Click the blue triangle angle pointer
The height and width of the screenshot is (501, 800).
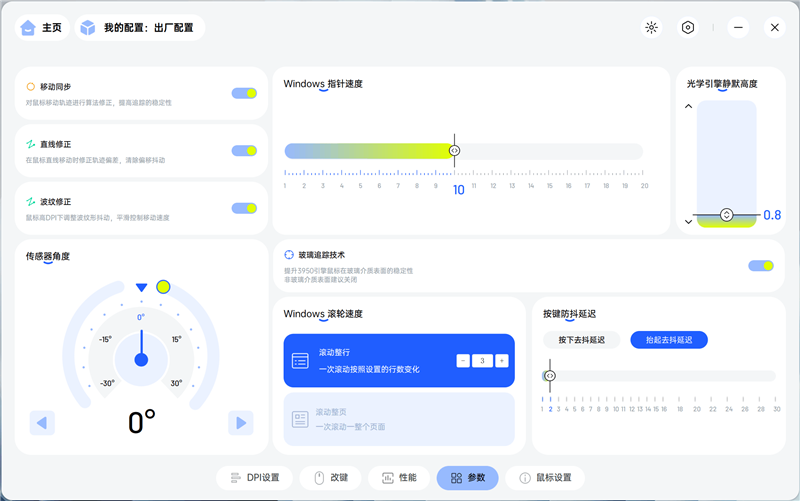(x=141, y=288)
